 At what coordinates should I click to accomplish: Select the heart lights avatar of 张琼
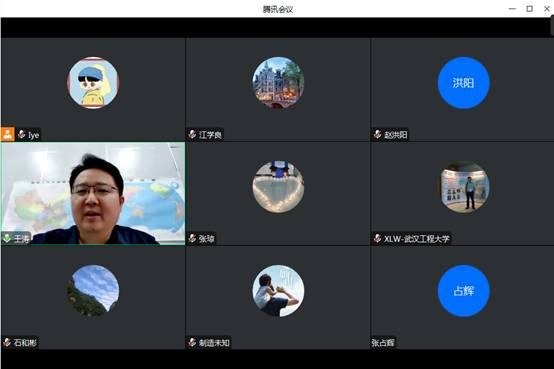278,187
